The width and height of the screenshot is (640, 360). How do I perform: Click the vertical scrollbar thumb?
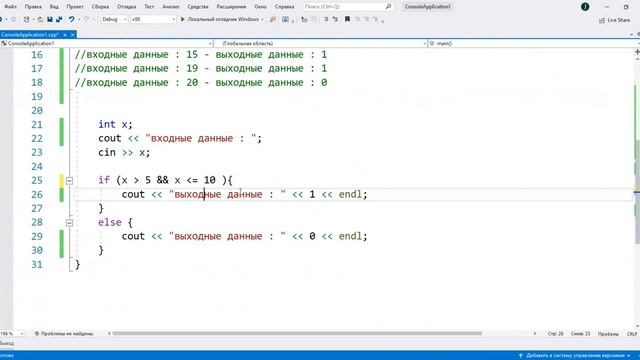click(637, 192)
